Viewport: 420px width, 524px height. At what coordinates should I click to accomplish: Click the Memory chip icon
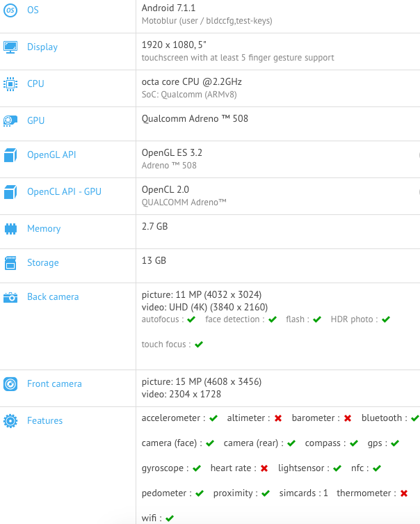tap(10, 229)
